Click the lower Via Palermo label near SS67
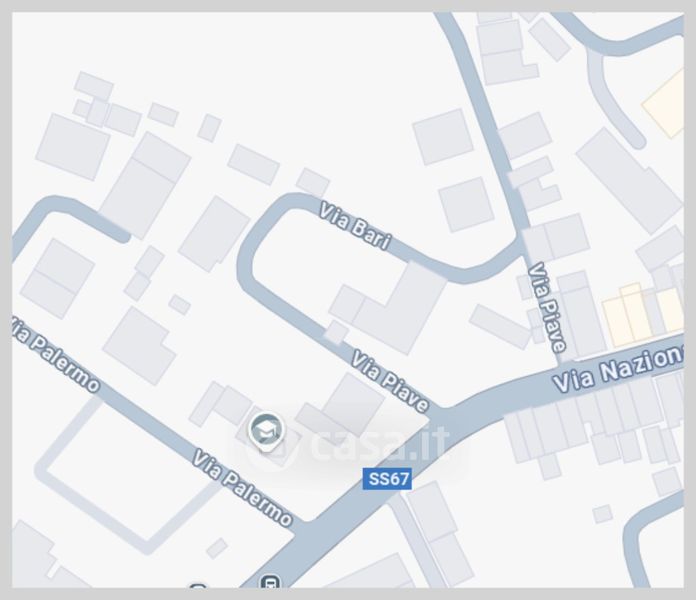Image resolution: width=696 pixels, height=600 pixels. click(x=243, y=488)
